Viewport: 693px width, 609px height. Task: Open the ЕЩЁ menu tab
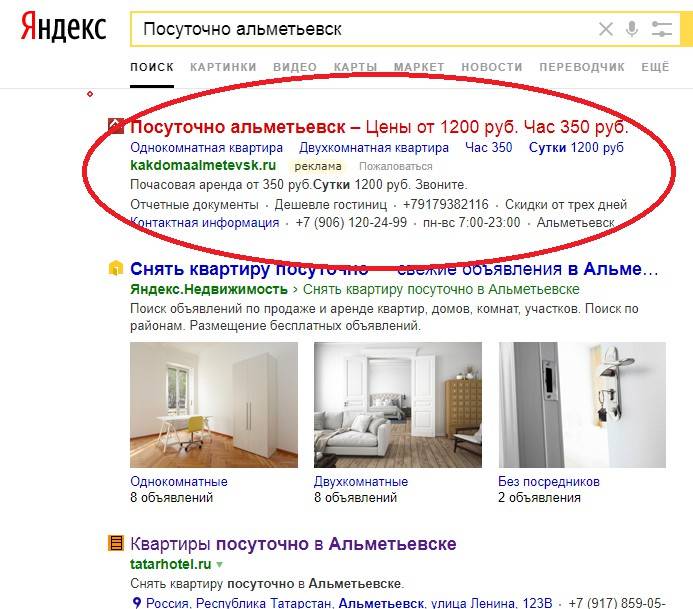655,67
